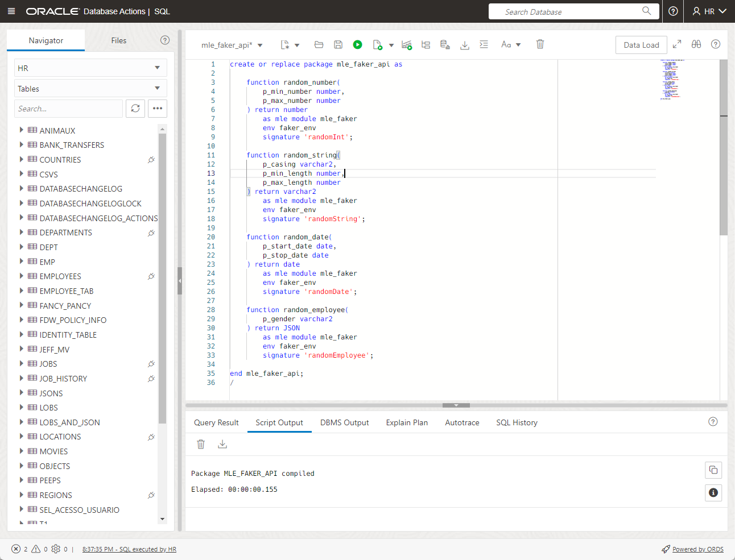Viewport: 735px width, 560px height.
Task: Save the worksheet with disk icon
Action: tap(338, 45)
